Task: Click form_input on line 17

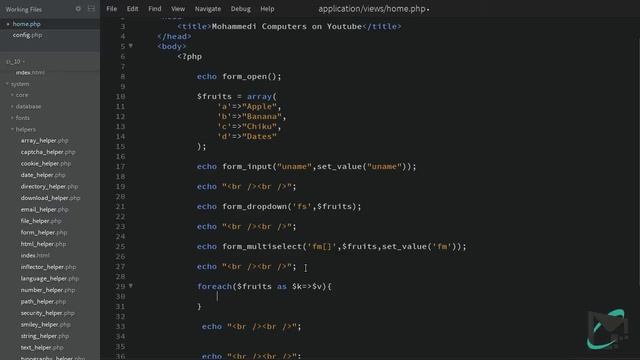Action: 247,167
